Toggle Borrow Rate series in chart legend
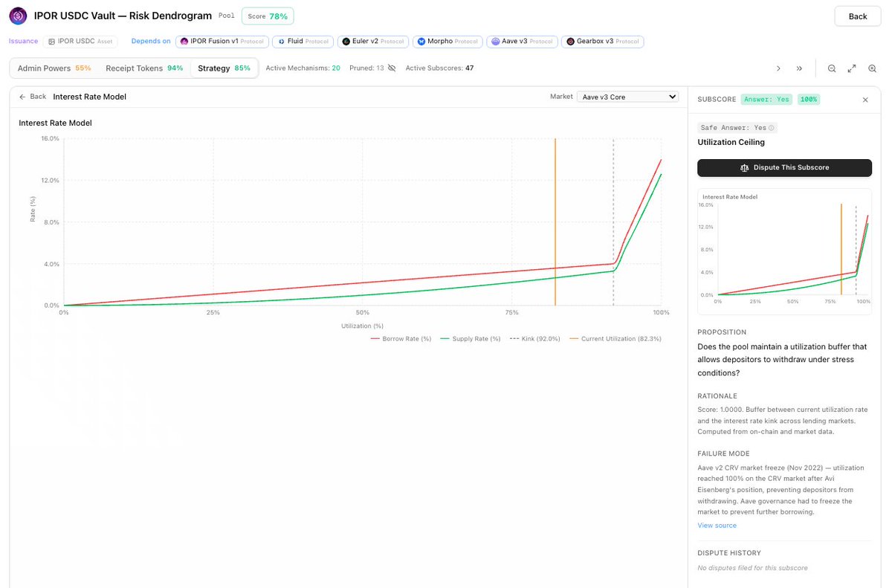Viewport: 892px width, 588px height. 401,338
